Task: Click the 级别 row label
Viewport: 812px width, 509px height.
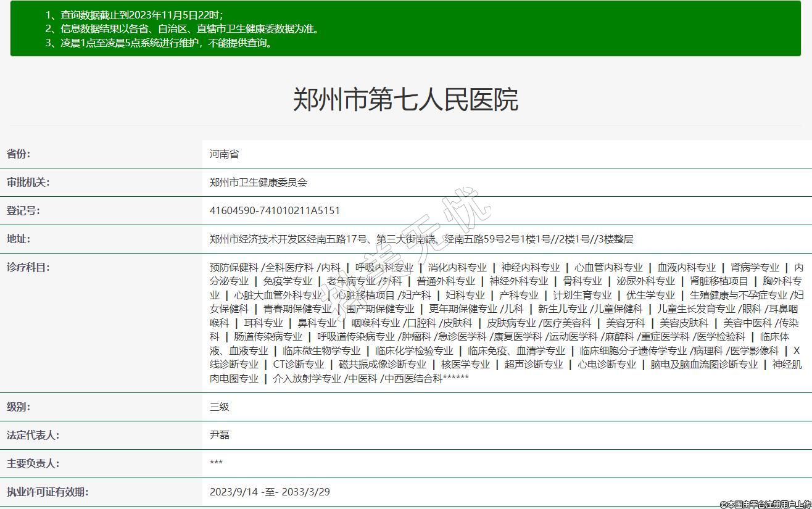Action: click(x=19, y=407)
